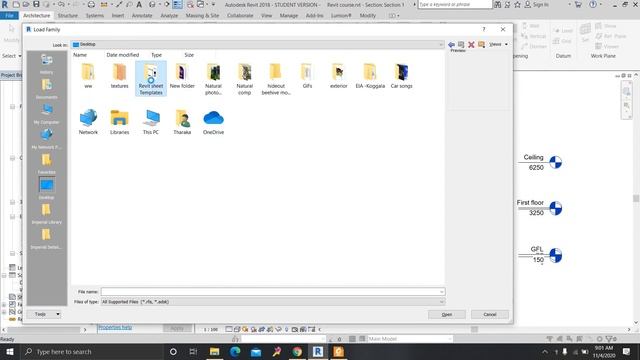Image resolution: width=640 pixels, height=360 pixels.
Task: Open the Files of type dropdown
Action: click(x=273, y=302)
